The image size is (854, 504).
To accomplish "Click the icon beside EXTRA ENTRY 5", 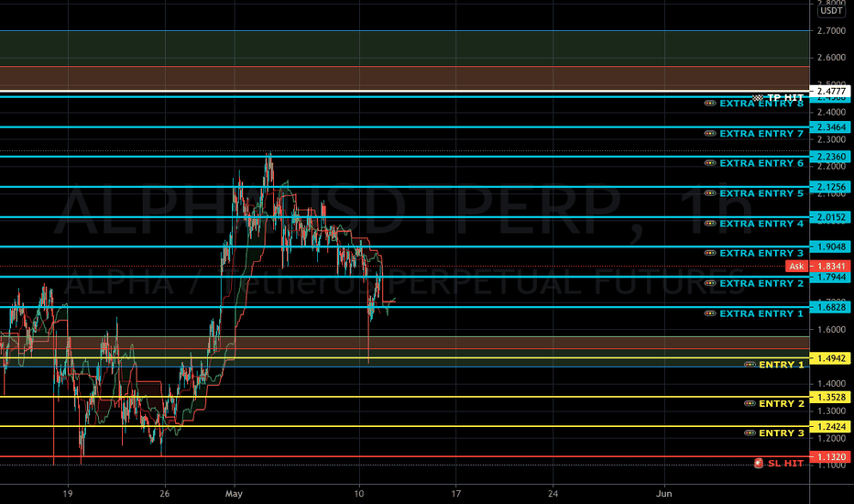I will click(x=710, y=193).
